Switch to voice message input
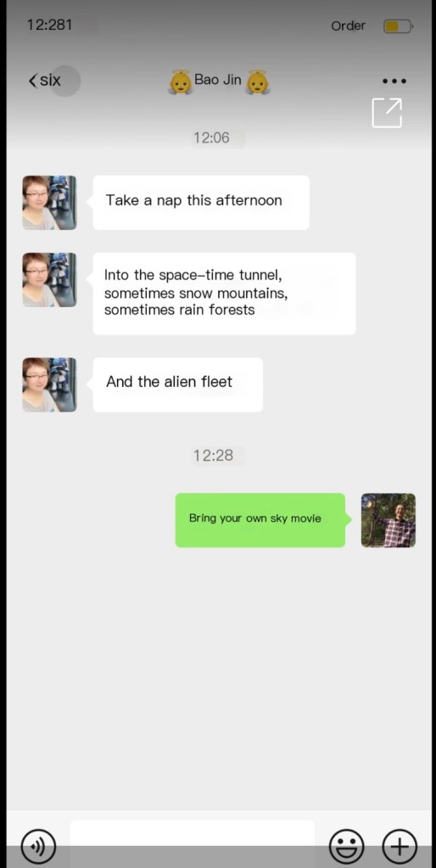Image resolution: width=436 pixels, height=868 pixels. click(x=38, y=847)
